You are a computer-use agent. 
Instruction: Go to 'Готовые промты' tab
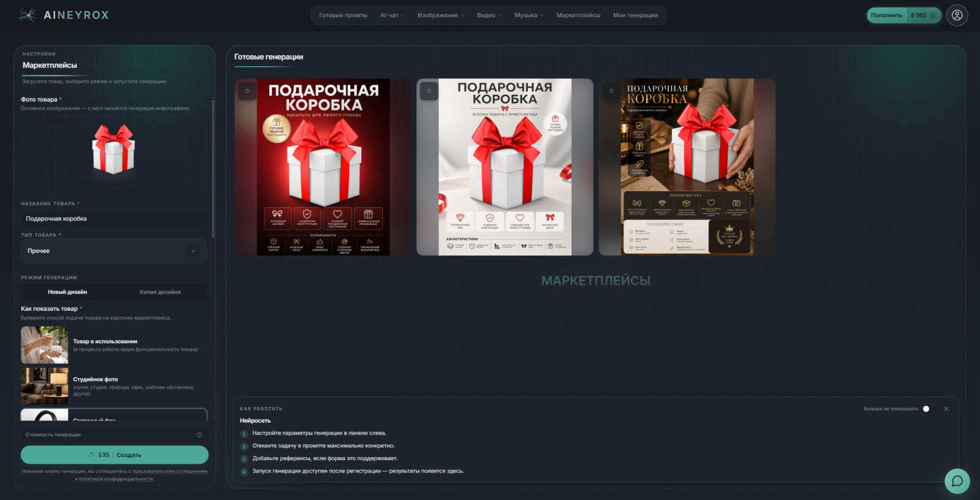click(x=343, y=15)
